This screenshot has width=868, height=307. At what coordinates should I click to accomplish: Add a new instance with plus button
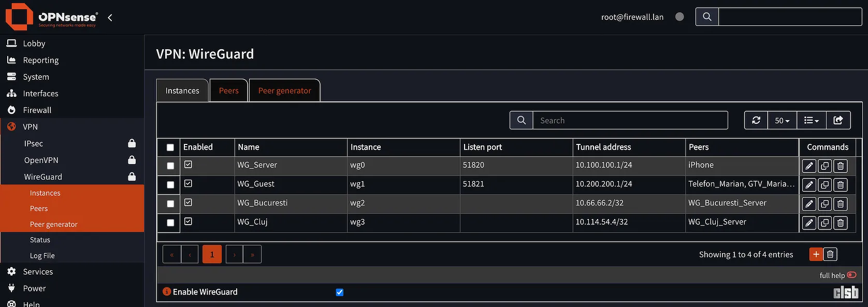[x=816, y=254]
